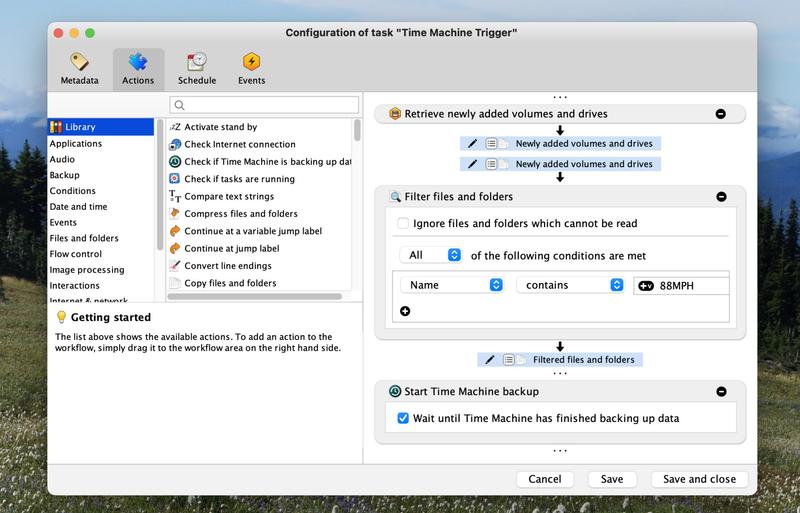Switch to the Schedule tab
800x513 pixels.
(197, 68)
